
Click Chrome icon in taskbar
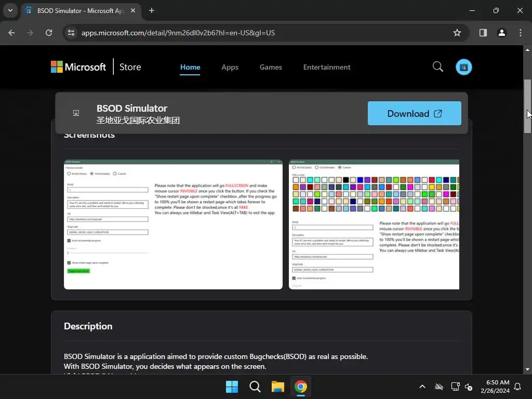click(x=300, y=387)
